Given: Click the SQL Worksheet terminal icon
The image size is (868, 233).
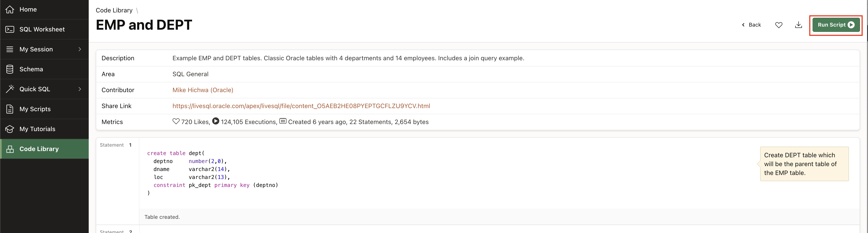Looking at the screenshot, I should pyautogui.click(x=10, y=29).
